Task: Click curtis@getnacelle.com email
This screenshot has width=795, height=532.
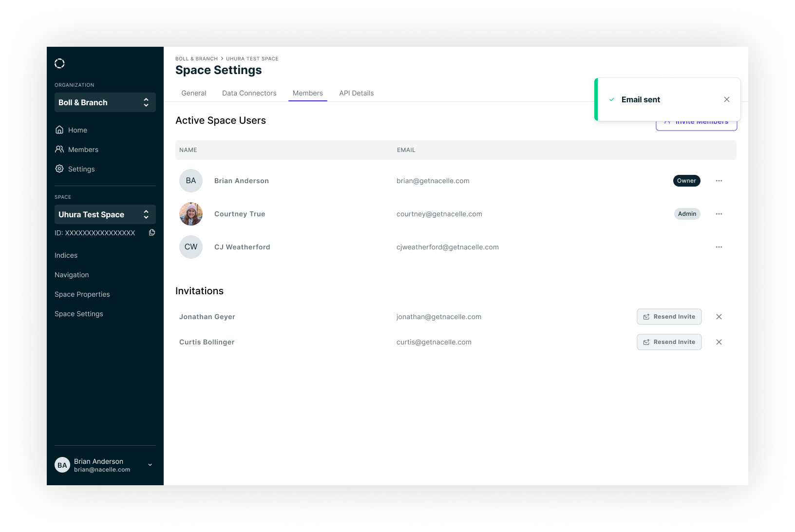Action: coord(434,342)
